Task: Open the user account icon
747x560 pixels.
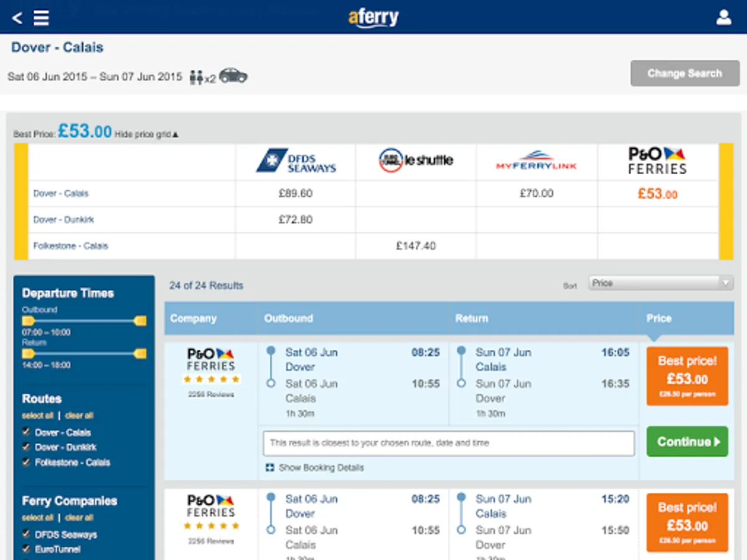Action: (723, 17)
